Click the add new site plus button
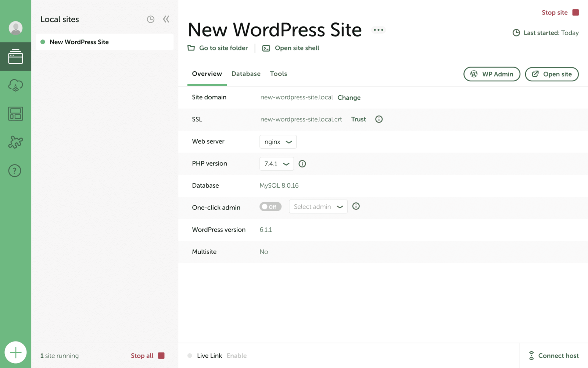 15,353
